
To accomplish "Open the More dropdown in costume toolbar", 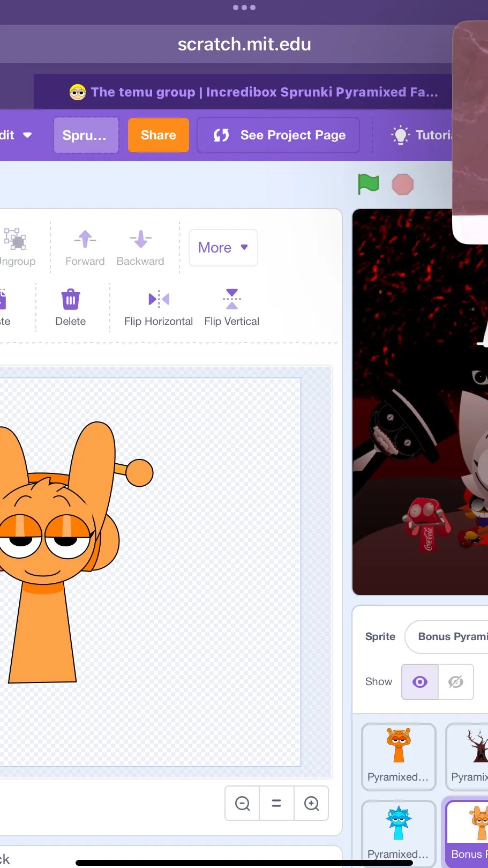I will pos(223,248).
